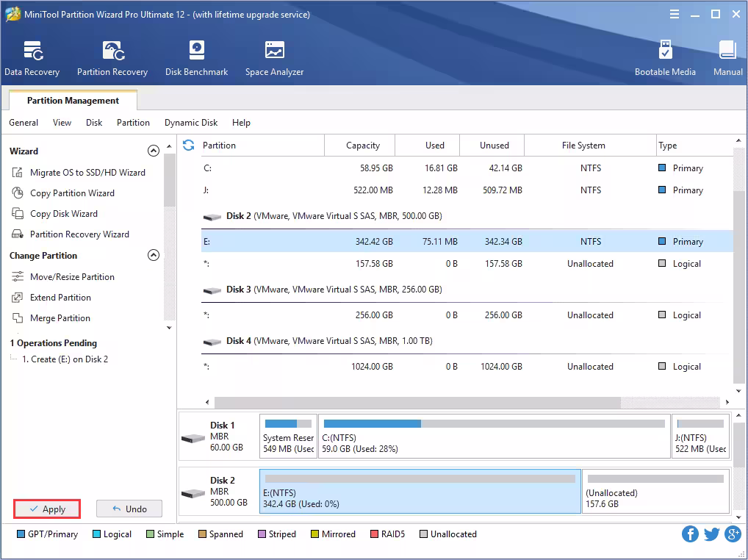
Task: Click the down arrow of the sidebar scrollbar
Action: tap(169, 328)
